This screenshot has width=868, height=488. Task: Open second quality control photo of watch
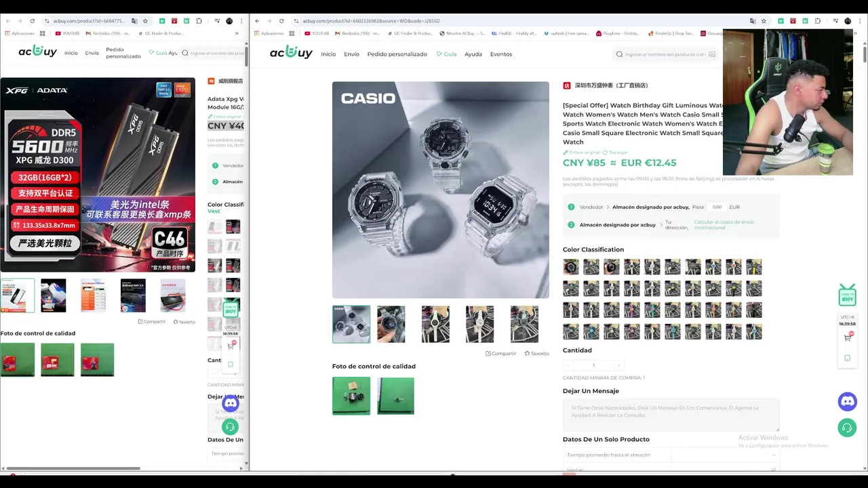(x=395, y=396)
